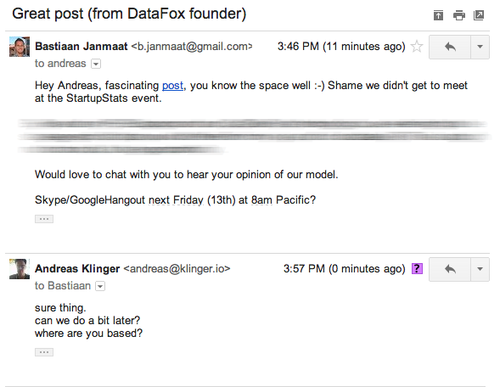Click the print all icon
The image size is (500, 387).
click(459, 15)
